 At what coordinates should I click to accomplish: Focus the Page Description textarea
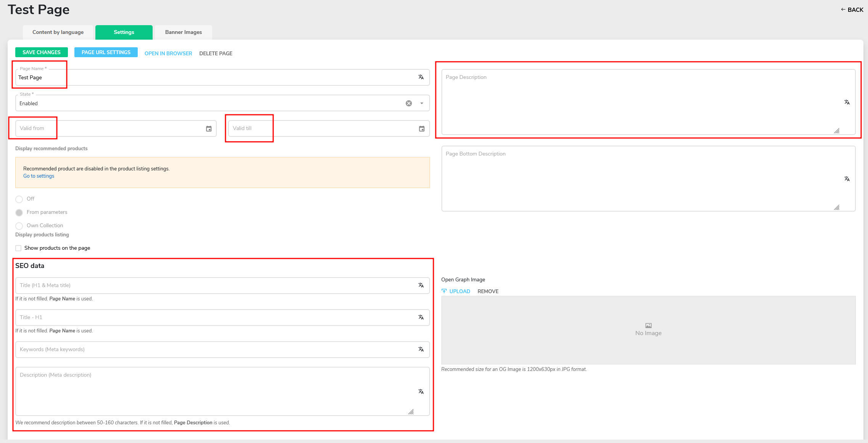click(648, 102)
